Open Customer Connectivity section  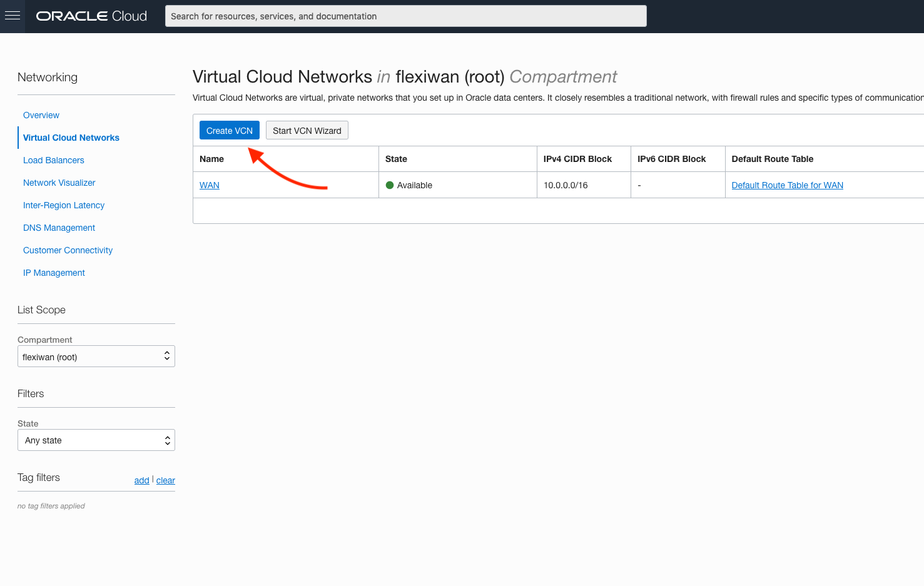point(68,250)
